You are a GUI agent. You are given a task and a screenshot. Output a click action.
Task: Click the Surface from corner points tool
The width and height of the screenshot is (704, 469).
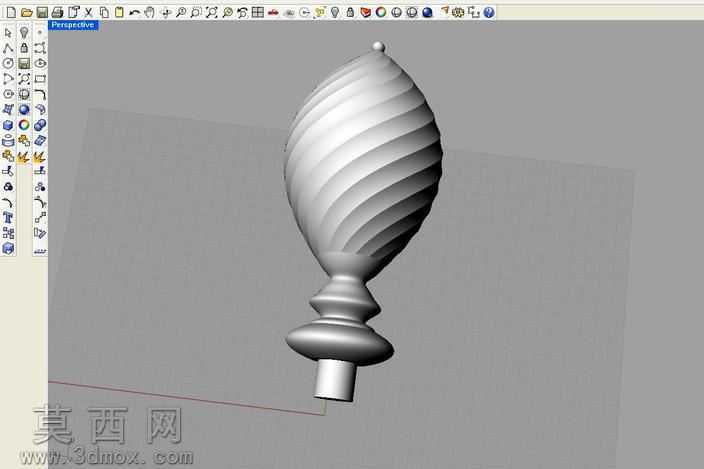point(8,110)
